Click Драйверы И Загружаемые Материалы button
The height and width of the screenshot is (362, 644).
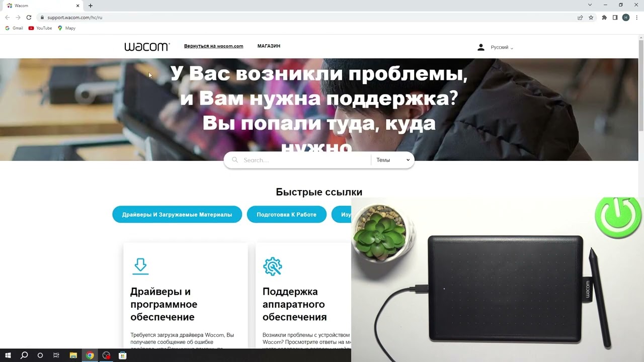point(177,214)
